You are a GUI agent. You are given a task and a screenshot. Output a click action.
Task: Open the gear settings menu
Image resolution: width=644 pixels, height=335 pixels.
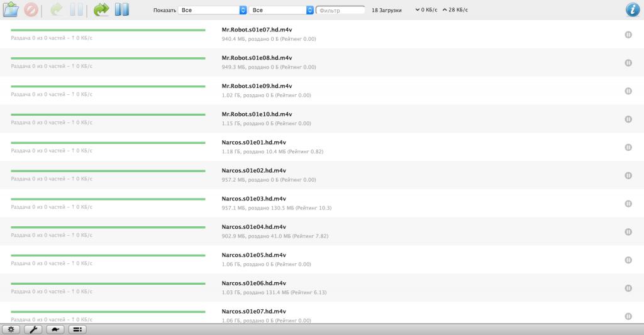(x=11, y=329)
